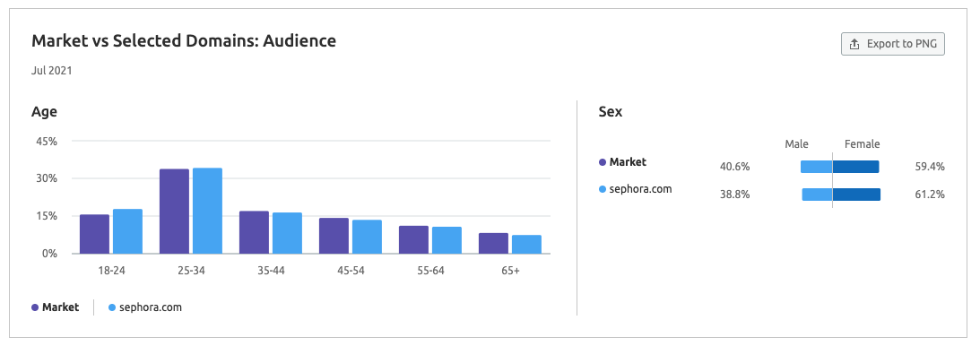Select the Market bar for 65+
The height and width of the screenshot is (346, 980).
(493, 244)
